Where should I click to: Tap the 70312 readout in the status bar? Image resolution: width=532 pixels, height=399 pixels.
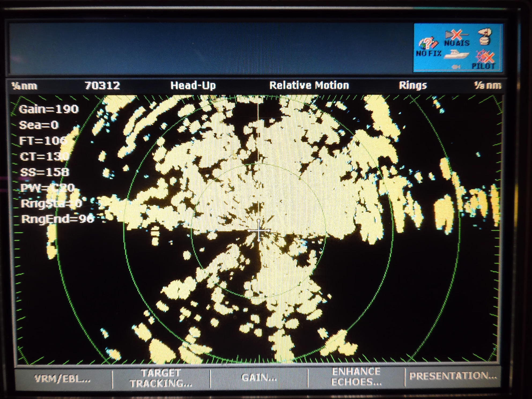[x=102, y=86]
